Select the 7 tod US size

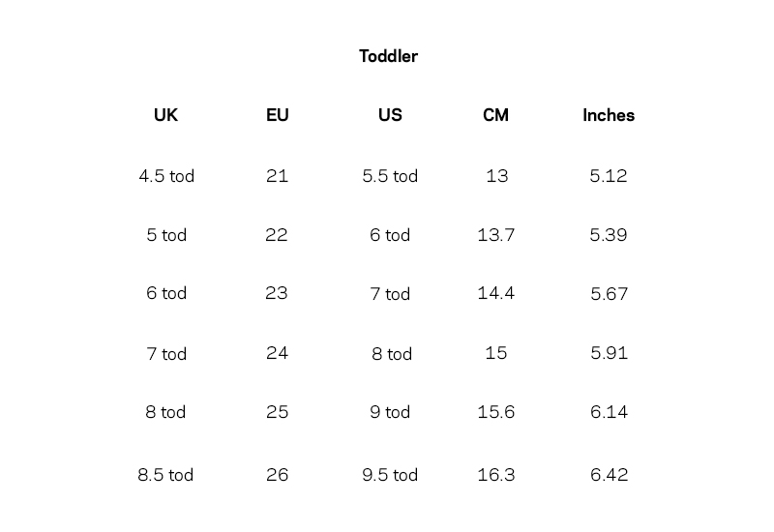[x=390, y=294]
